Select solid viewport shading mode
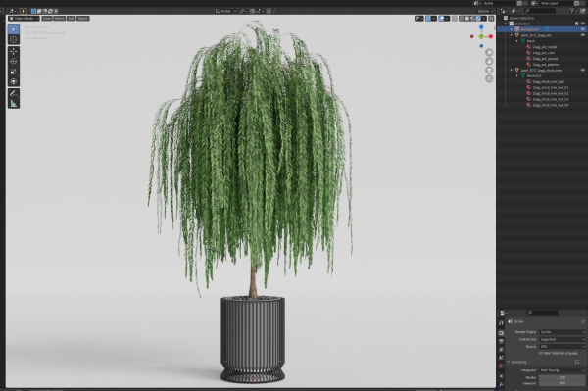 click(x=467, y=19)
